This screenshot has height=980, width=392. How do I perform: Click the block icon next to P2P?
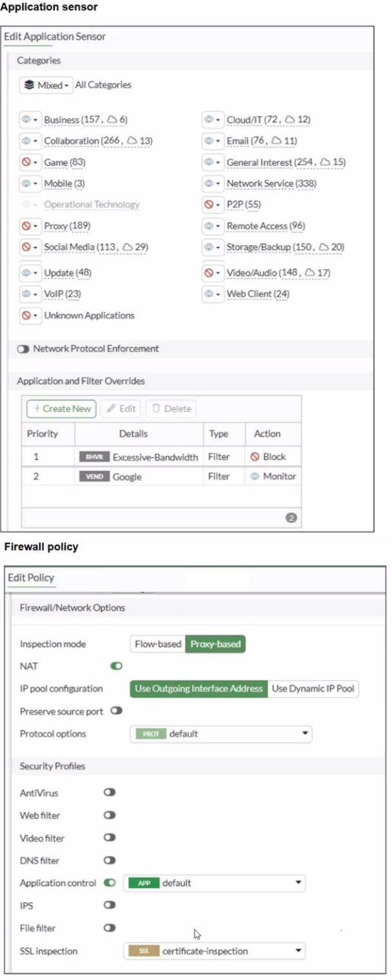209,205
